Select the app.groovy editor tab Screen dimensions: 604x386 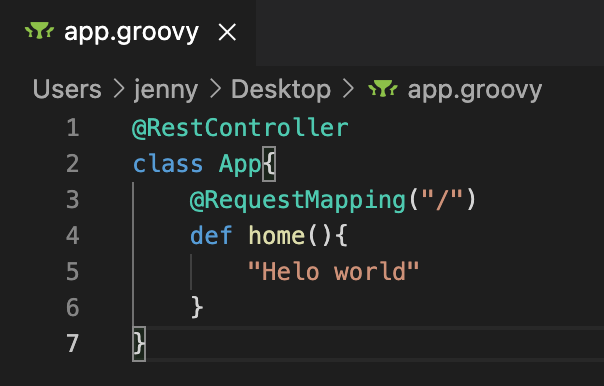pyautogui.click(x=128, y=32)
